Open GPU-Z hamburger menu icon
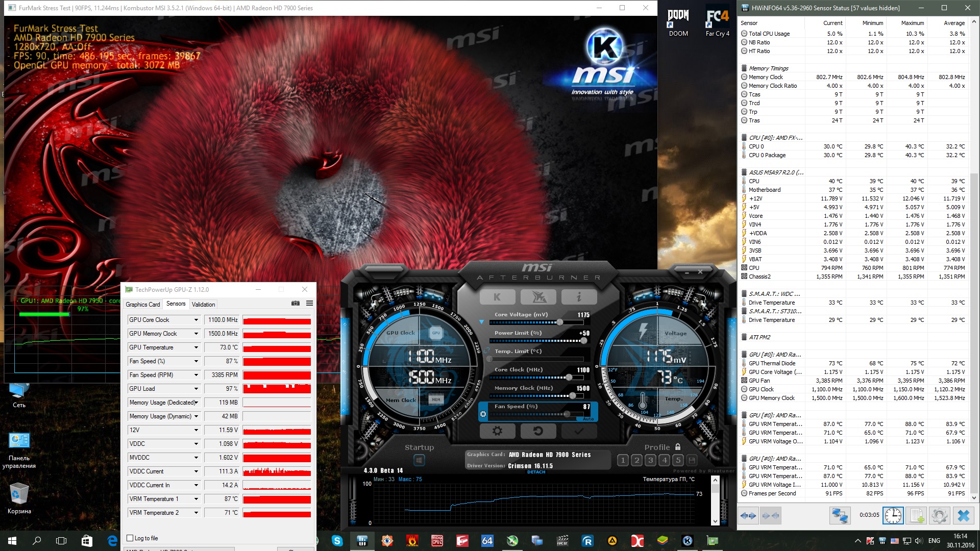 pos(309,303)
